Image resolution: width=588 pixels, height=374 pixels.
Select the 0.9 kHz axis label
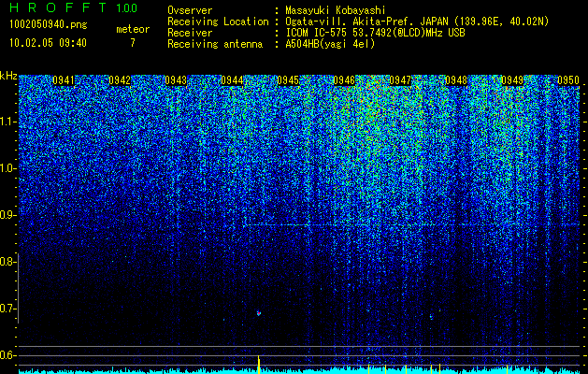(x=7, y=215)
